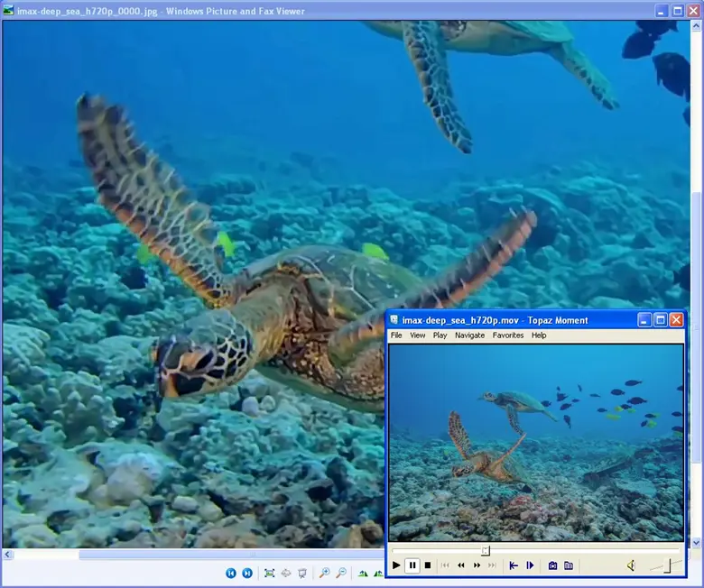Click the video seek bar handle
The height and width of the screenshot is (588, 704).
(486, 550)
